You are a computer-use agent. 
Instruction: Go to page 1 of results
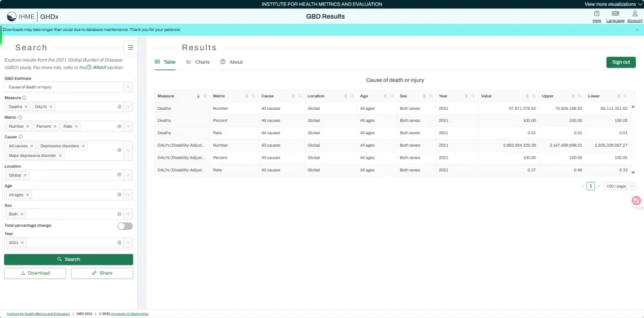point(590,186)
